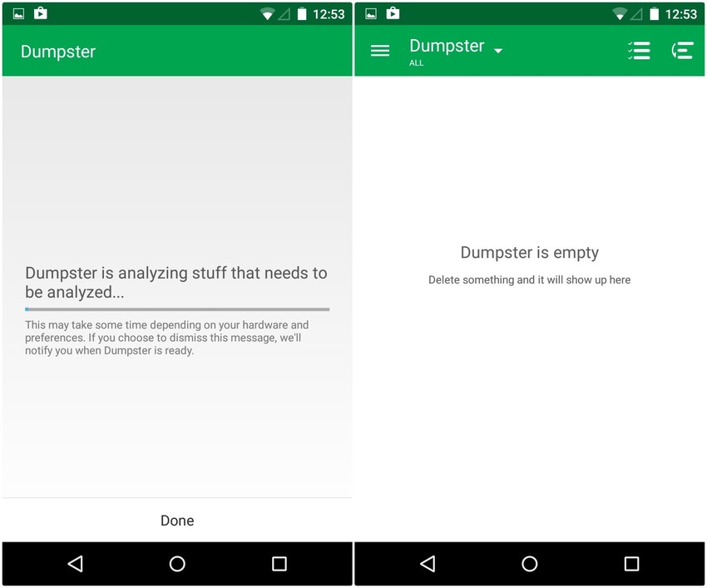Tap the 'This may take some time' description
Screen dimensions: 707x588
pos(167,338)
